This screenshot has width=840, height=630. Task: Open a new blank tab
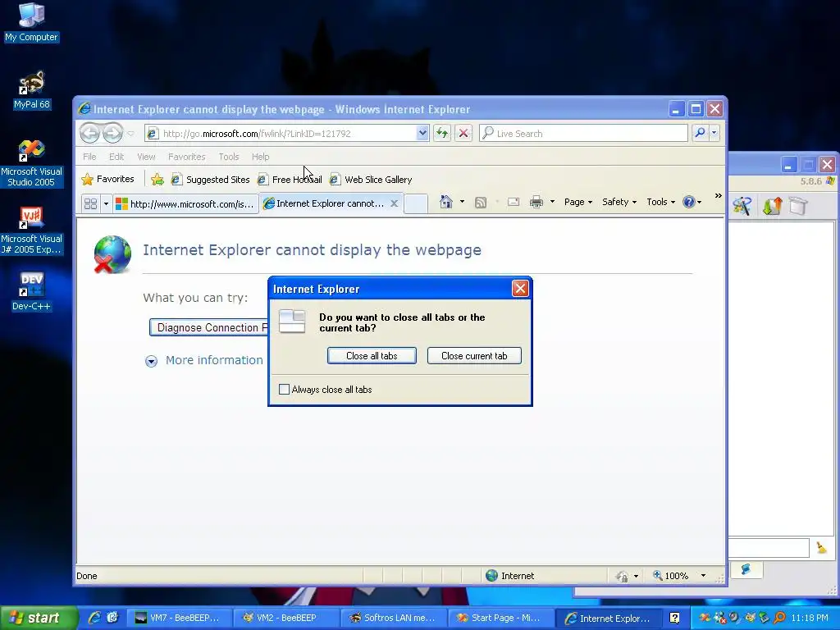416,204
